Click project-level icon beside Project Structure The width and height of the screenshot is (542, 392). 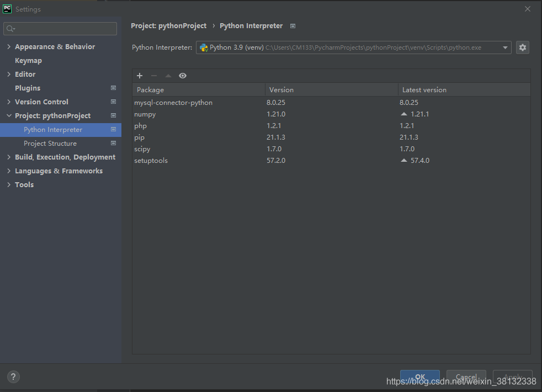[113, 143]
